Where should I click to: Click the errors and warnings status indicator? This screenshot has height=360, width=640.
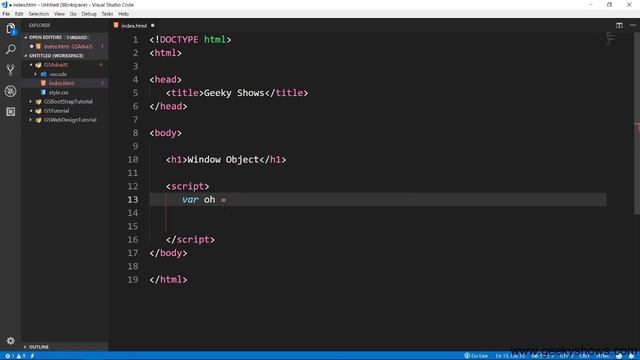(x=16, y=356)
